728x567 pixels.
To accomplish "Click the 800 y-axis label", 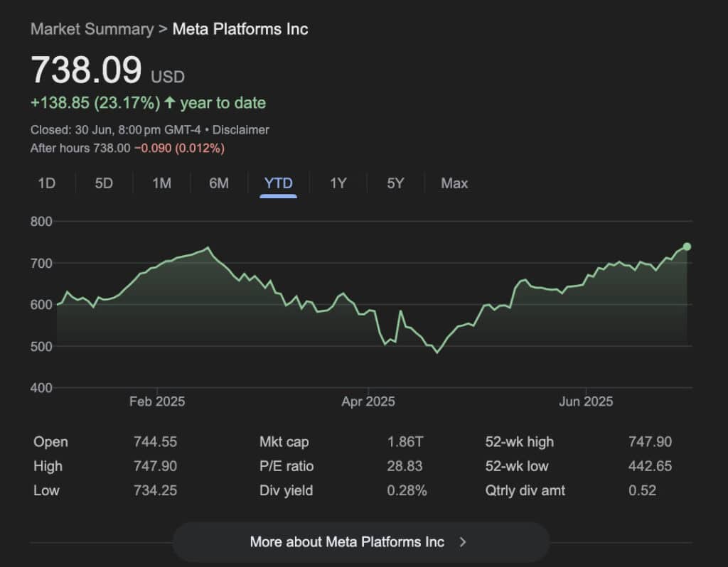I will [x=41, y=221].
